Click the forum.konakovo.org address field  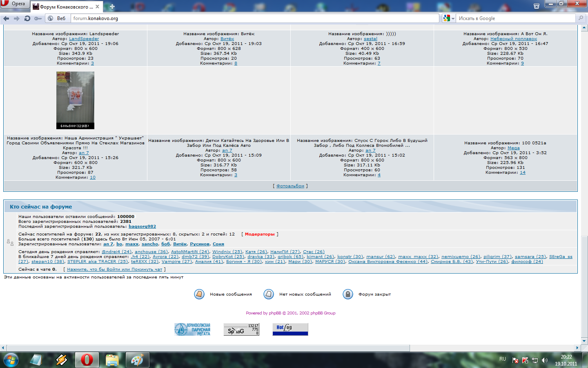[x=255, y=18]
